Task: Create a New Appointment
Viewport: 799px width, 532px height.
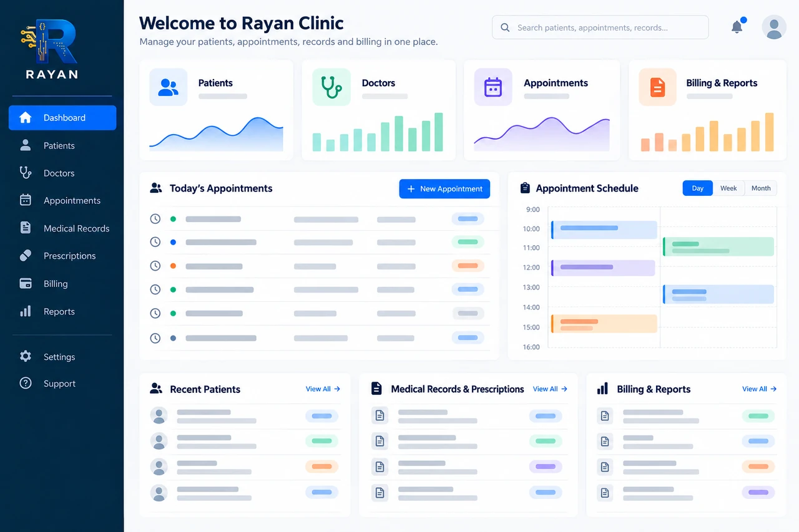Action: click(444, 189)
